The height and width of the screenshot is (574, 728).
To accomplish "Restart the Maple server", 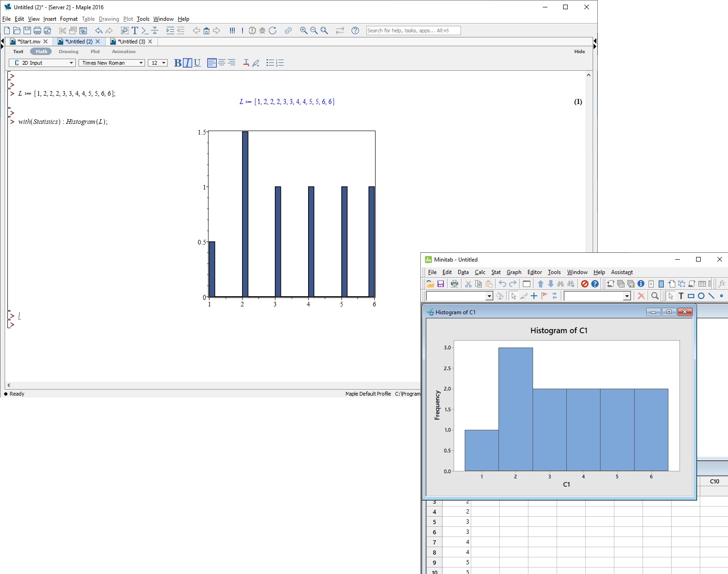I will (273, 31).
